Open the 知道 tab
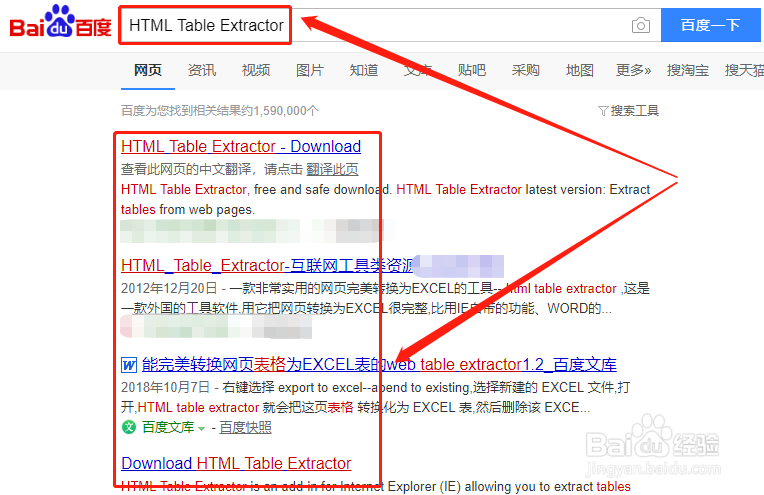764x495 pixels. point(364,71)
